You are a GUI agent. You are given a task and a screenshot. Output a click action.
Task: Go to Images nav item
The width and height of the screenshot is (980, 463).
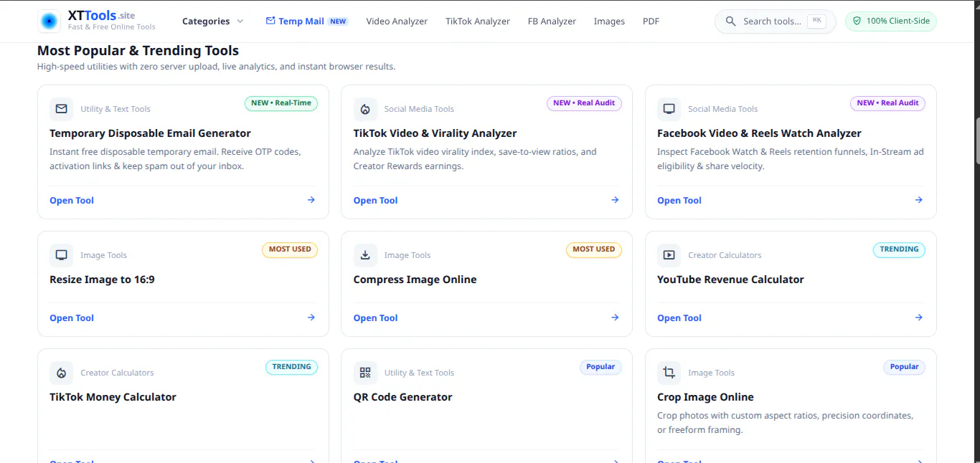pyautogui.click(x=609, y=22)
